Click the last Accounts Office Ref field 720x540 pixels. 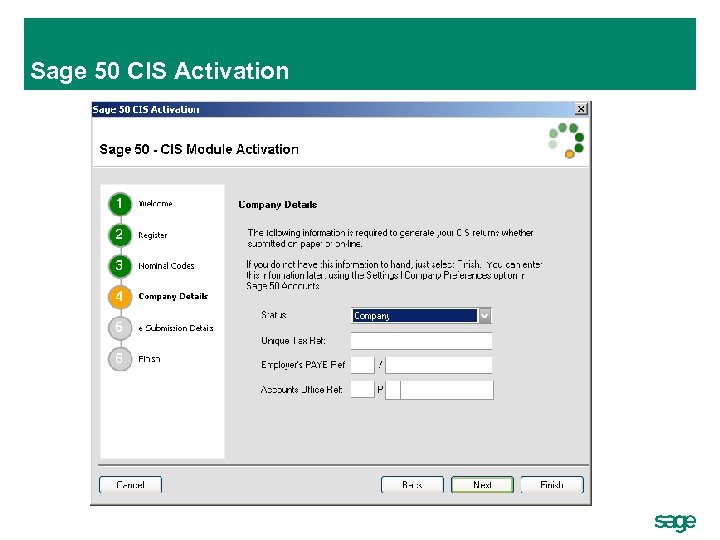(x=447, y=390)
